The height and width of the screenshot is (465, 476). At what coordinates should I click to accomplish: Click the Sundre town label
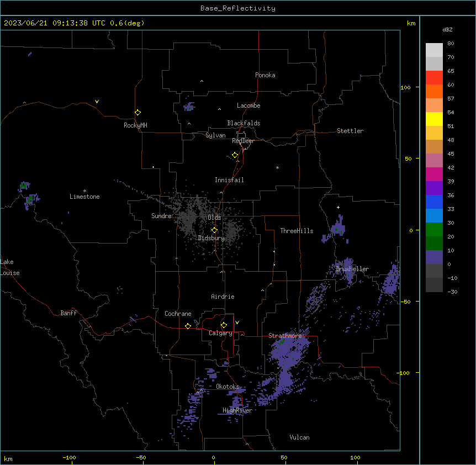161,216
